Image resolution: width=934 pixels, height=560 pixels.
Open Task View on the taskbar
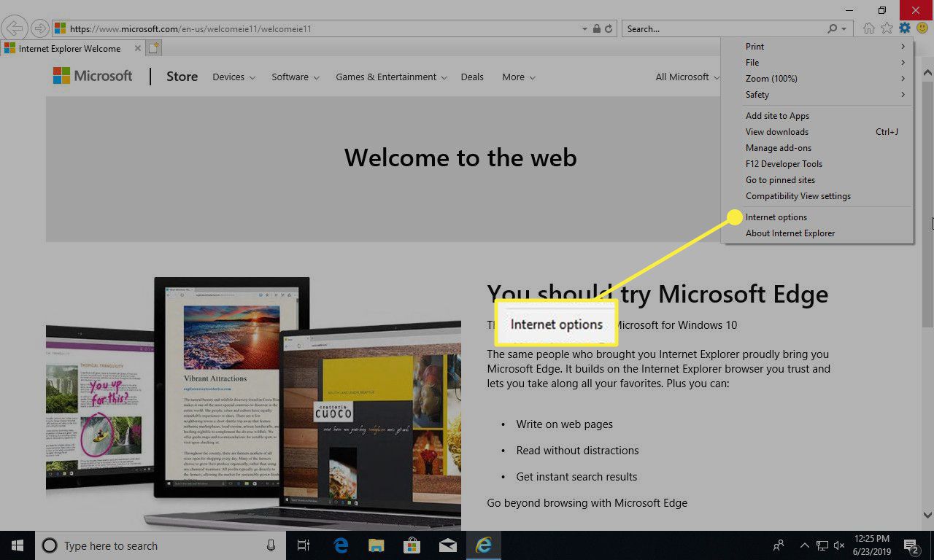(x=304, y=545)
